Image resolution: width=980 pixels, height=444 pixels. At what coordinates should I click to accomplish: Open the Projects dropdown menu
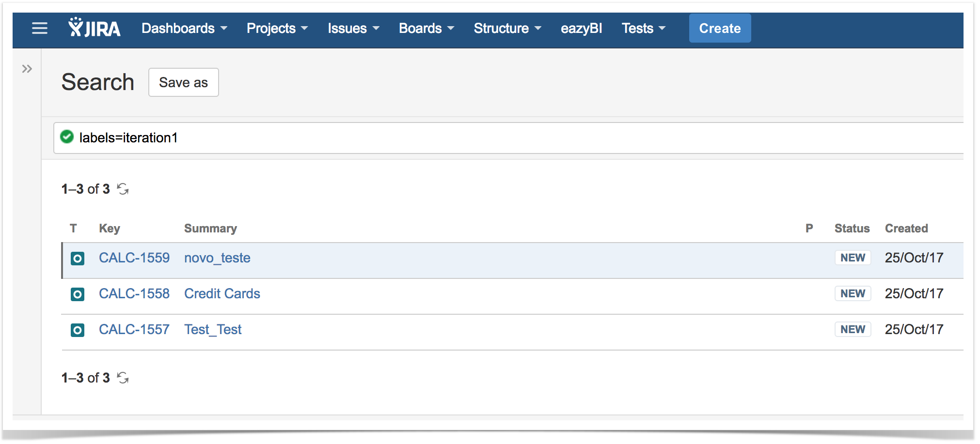pyautogui.click(x=277, y=29)
